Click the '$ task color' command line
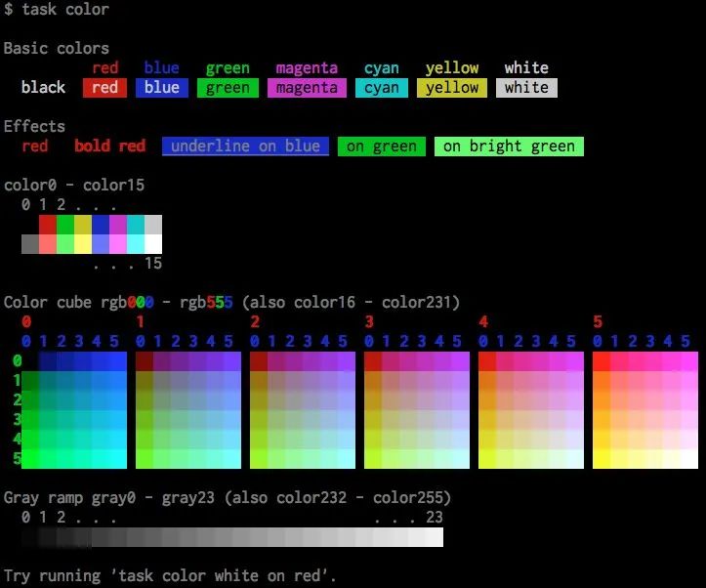Image resolution: width=706 pixels, height=588 pixels. (57, 10)
